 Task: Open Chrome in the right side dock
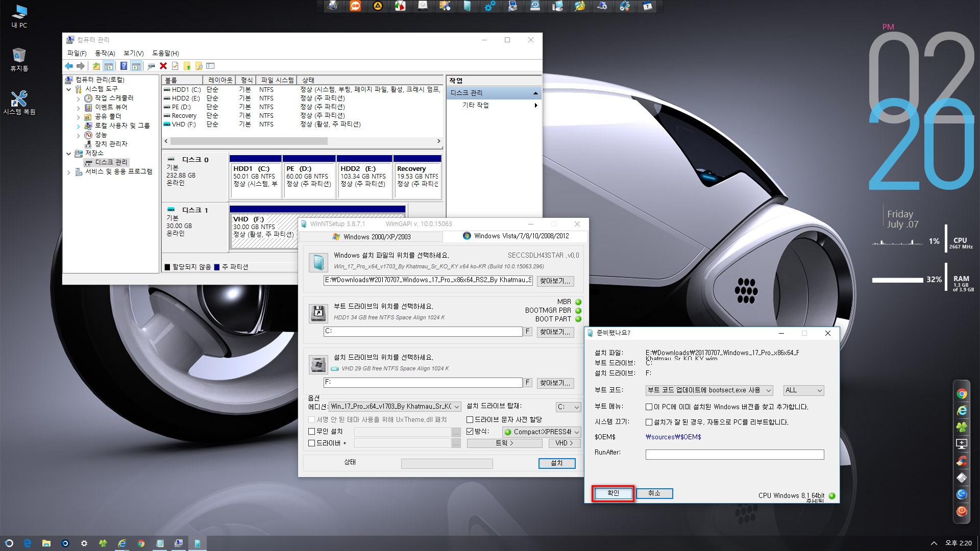(962, 394)
